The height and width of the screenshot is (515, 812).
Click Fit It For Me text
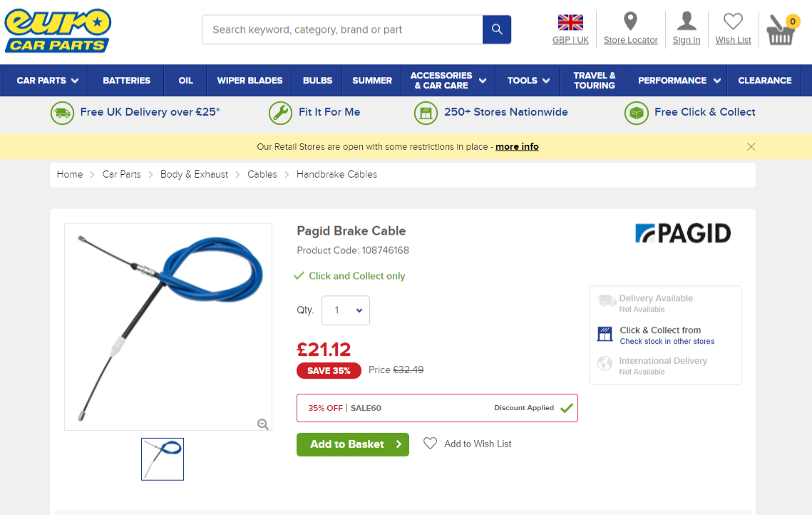pyautogui.click(x=329, y=112)
